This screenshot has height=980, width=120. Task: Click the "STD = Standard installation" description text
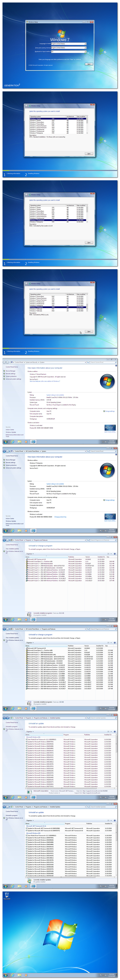click(x=47, y=137)
